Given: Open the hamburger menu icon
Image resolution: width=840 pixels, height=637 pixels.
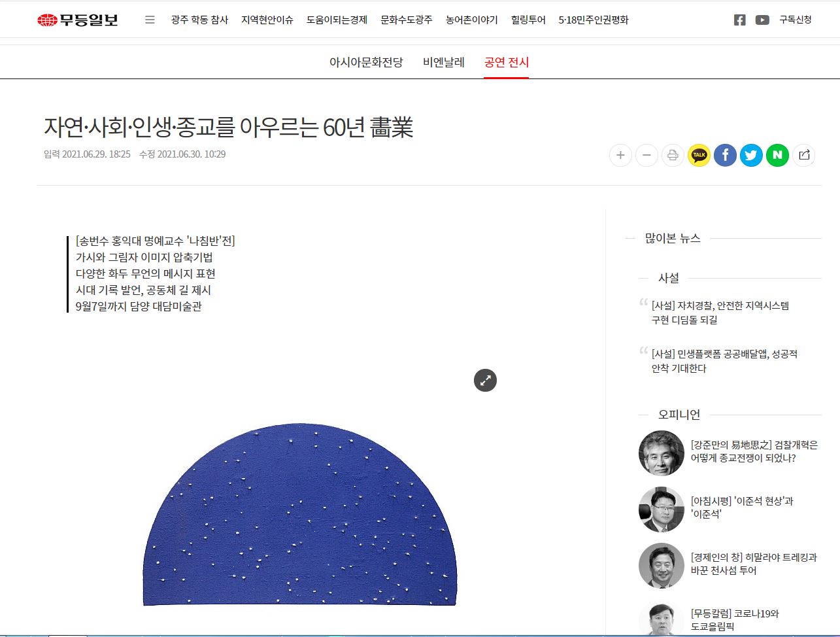Looking at the screenshot, I should (150, 20).
